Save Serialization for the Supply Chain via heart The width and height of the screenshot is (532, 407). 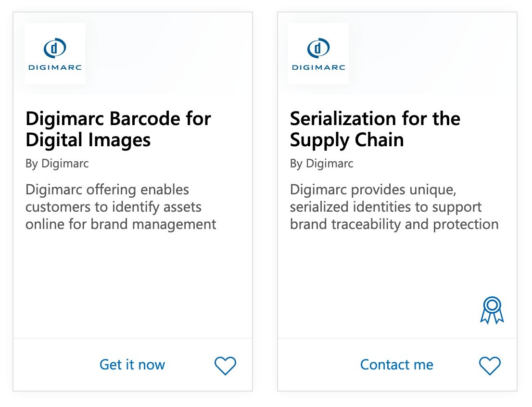(490, 366)
